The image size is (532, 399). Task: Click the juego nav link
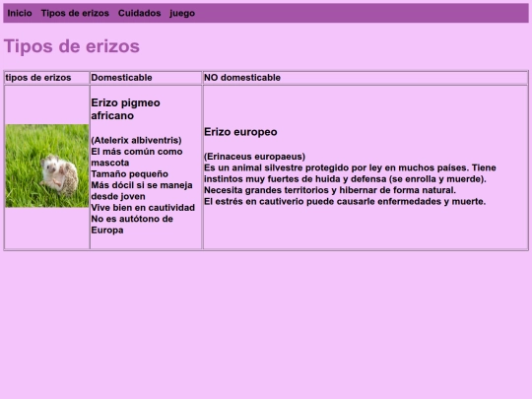point(182,13)
